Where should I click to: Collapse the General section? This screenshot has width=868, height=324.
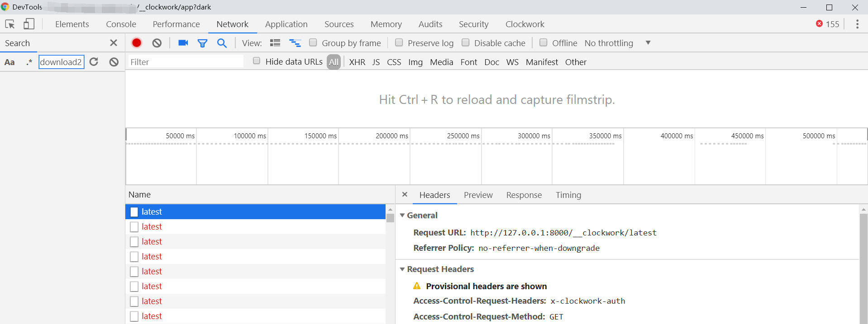[x=402, y=216]
